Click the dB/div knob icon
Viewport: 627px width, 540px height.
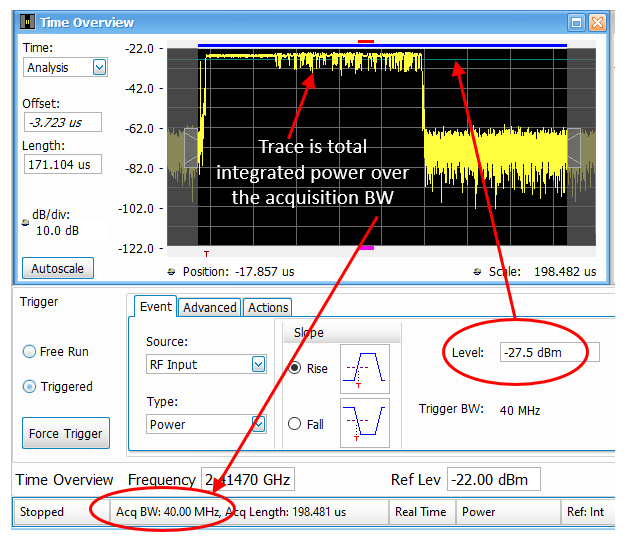tap(25, 222)
